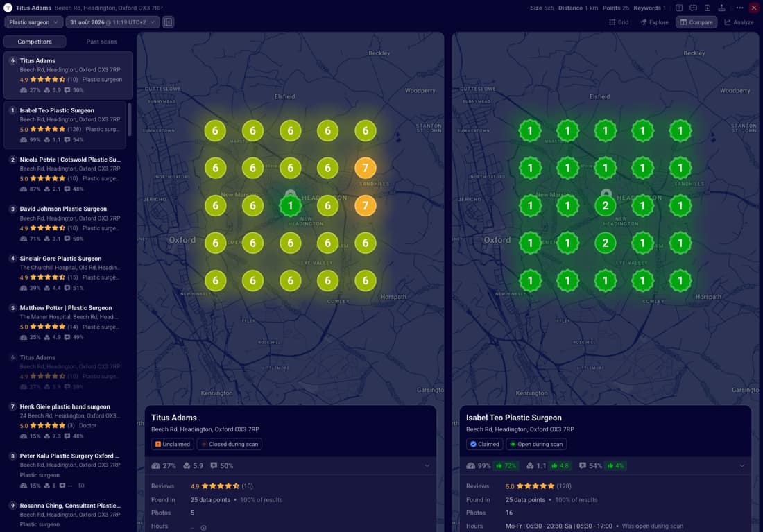Switch to the Past scans tab
The width and height of the screenshot is (763, 532).
coord(101,42)
